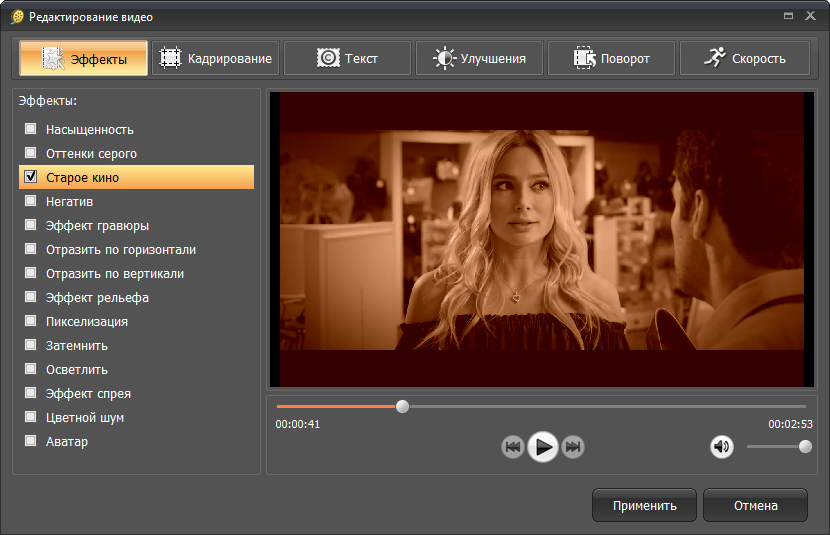
Task: Open the Кадрирование crop tab
Action: pos(216,58)
